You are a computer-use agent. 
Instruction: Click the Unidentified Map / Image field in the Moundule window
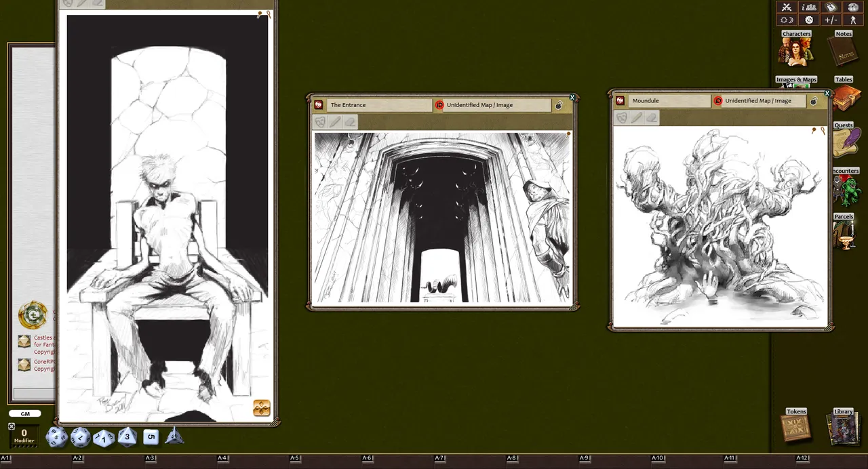click(x=765, y=101)
